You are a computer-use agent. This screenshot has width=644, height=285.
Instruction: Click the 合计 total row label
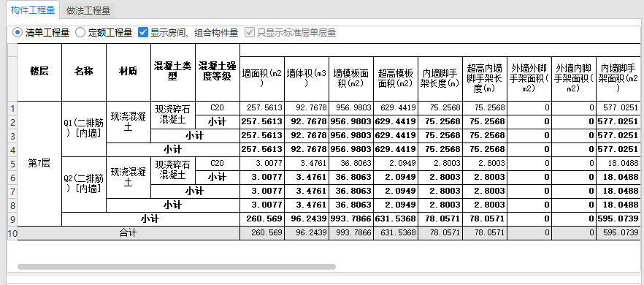click(129, 233)
